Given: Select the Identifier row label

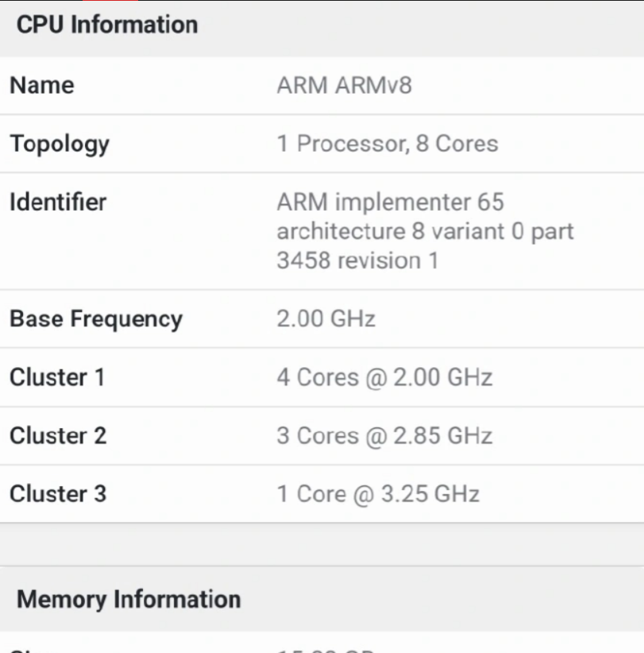Looking at the screenshot, I should click(x=57, y=202).
